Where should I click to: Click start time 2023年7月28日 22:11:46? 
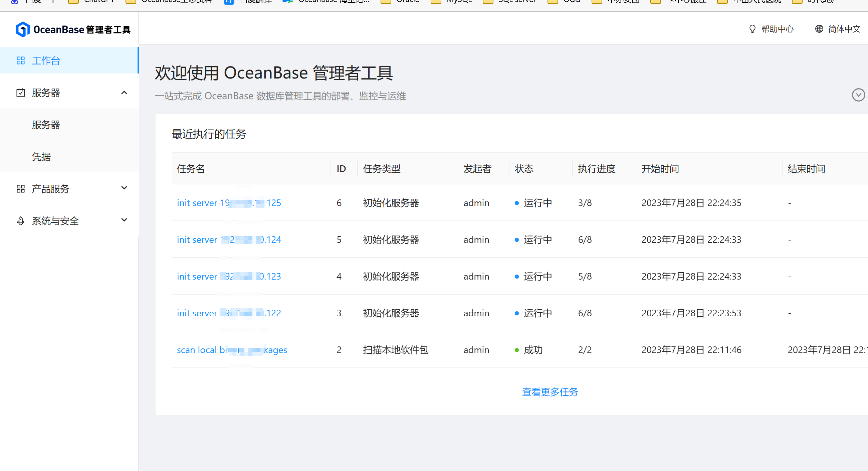[691, 350]
